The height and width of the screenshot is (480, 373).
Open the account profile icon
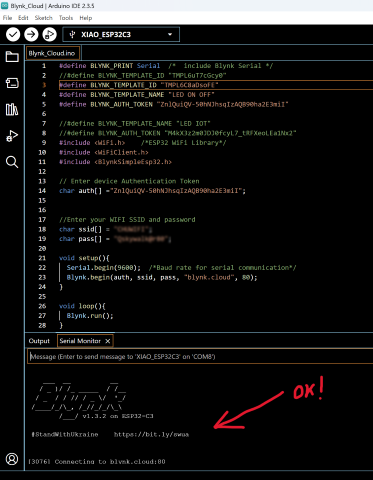(12, 459)
